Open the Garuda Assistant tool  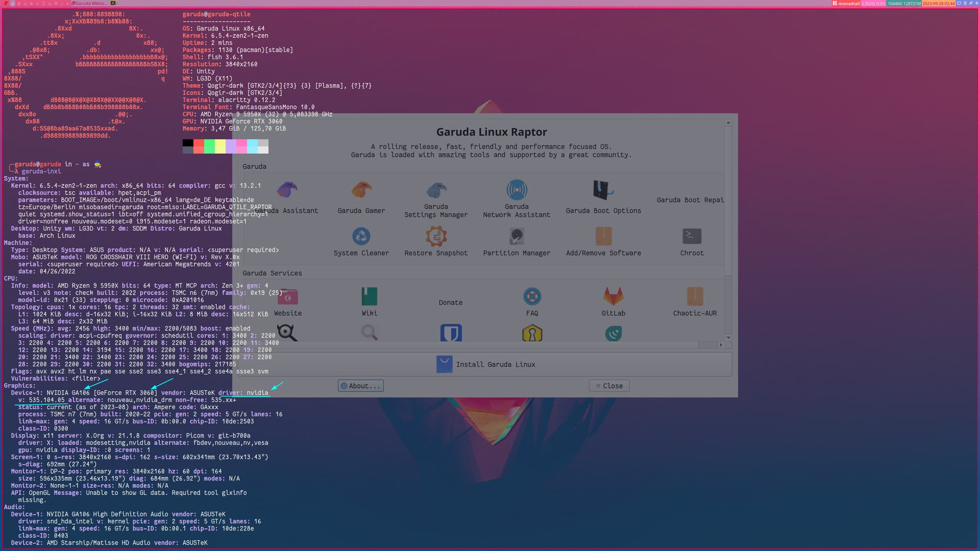(x=287, y=197)
